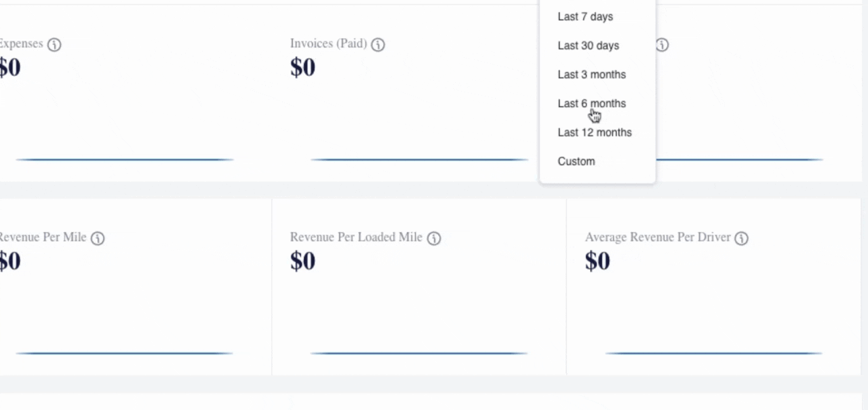Click the Revenue Per Loaded Mile info icon

434,238
